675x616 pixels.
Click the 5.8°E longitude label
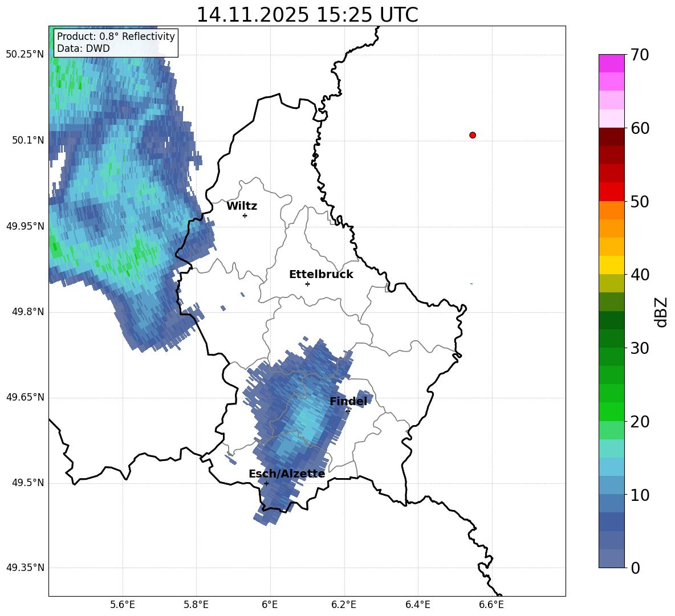pyautogui.click(x=196, y=605)
